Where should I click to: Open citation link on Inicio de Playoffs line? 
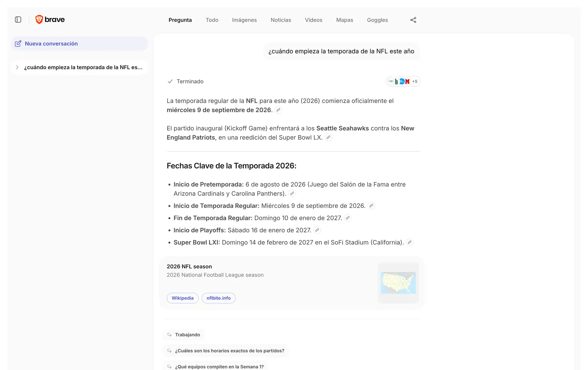[317, 230]
